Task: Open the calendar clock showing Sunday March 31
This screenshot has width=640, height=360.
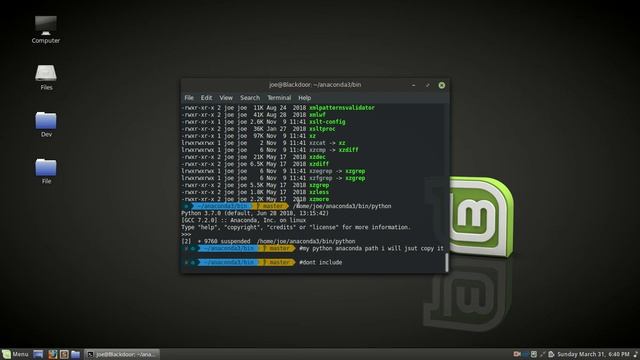Action: [x=593, y=354]
